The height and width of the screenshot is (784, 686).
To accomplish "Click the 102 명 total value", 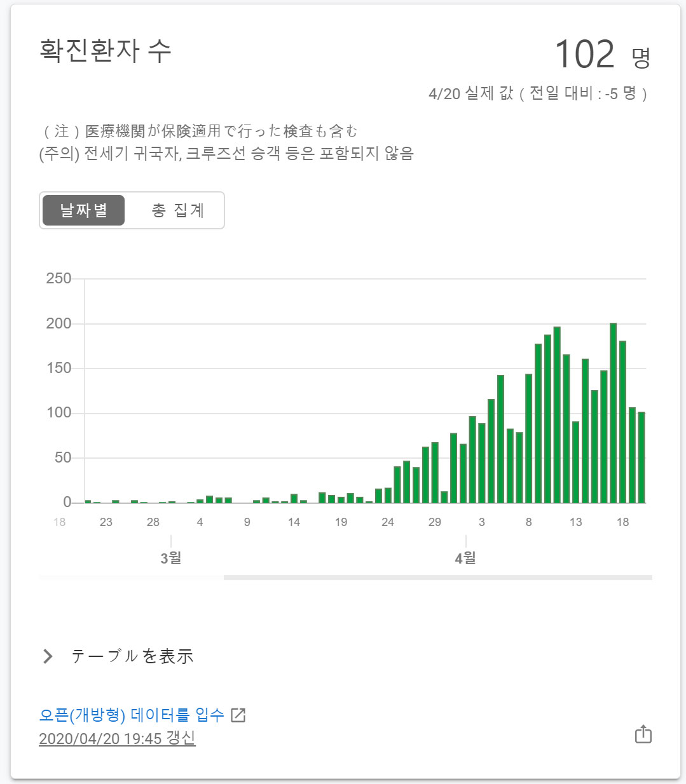I will click(603, 55).
